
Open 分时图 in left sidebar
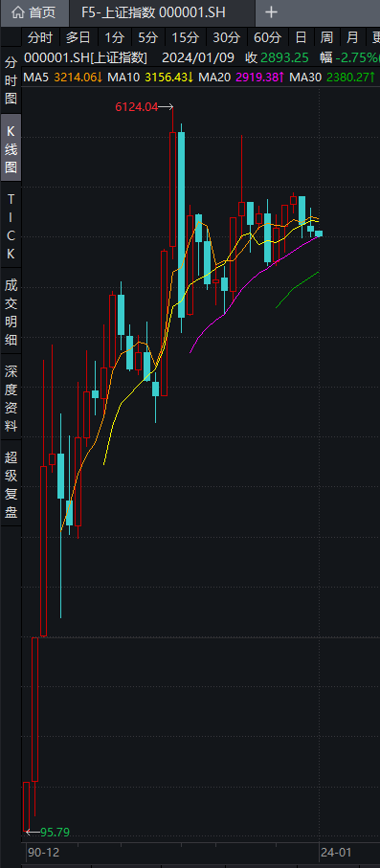pos(11,80)
